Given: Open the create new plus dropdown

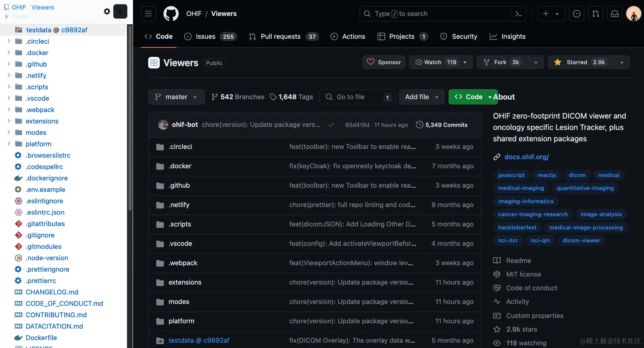Looking at the screenshot, I should tap(551, 14).
